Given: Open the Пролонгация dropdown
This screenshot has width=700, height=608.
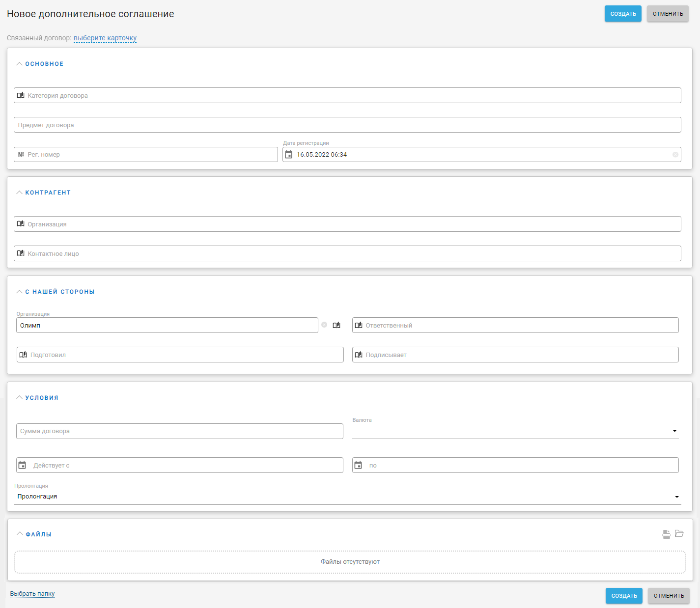Looking at the screenshot, I should coord(347,497).
